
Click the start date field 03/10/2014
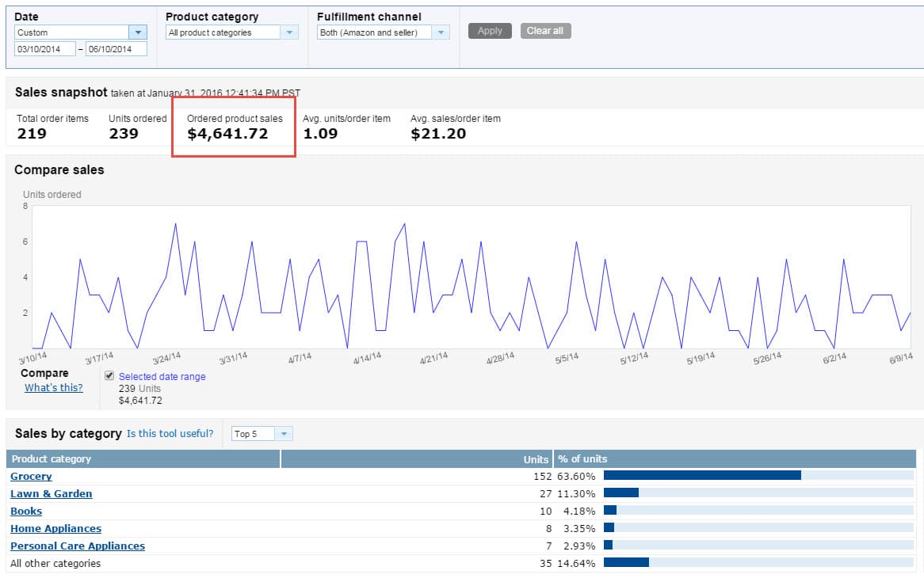pos(45,49)
